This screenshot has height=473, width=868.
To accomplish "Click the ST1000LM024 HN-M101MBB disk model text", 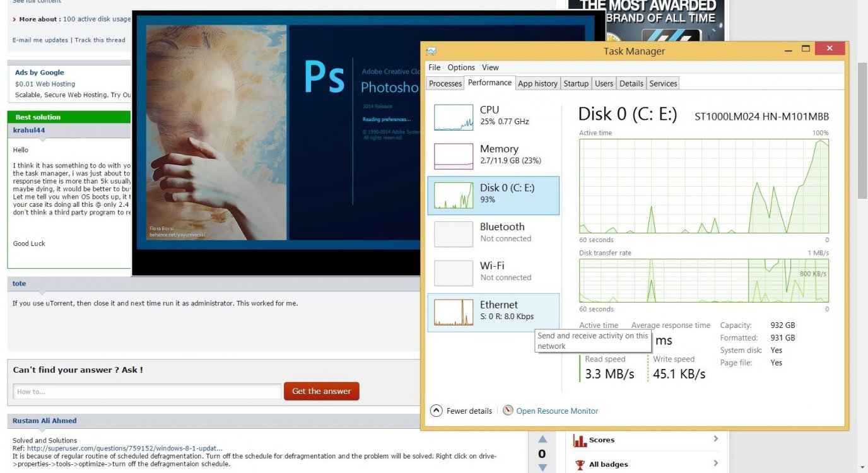I will (761, 117).
